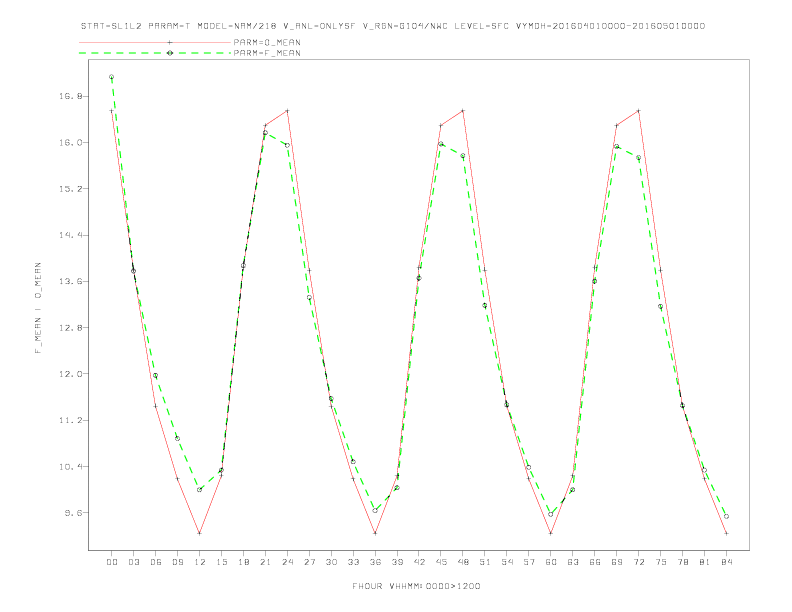
Task: Click the plus marker in the O_MEAN legend line
Action: tap(170, 42)
